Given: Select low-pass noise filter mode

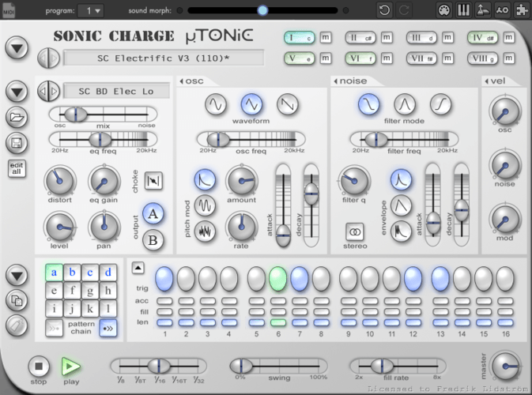Looking at the screenshot, I should coord(369,104).
